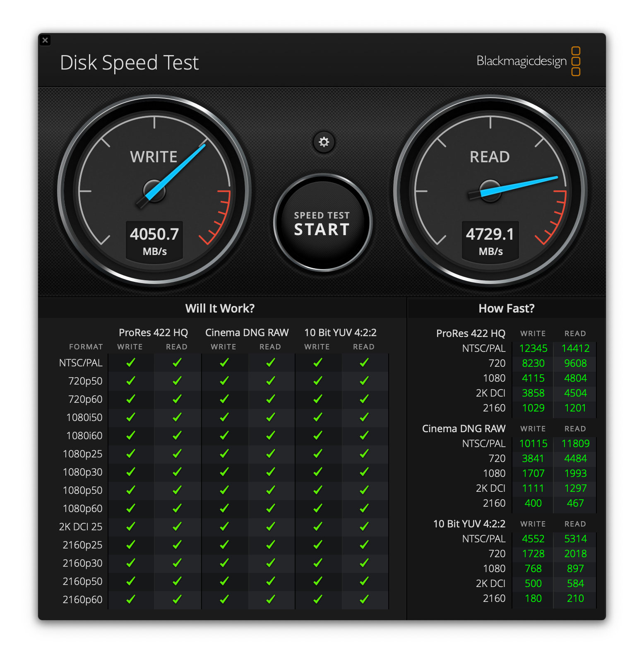
Task: Close the Disk Speed Test window
Action: tap(45, 40)
